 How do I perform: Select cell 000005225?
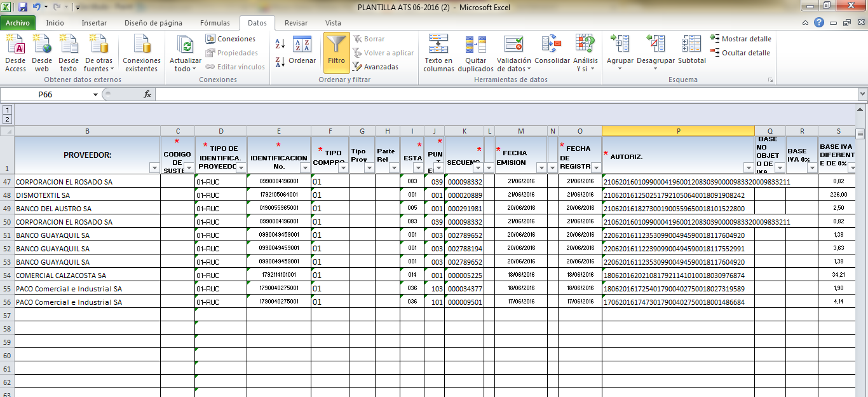[x=465, y=275]
